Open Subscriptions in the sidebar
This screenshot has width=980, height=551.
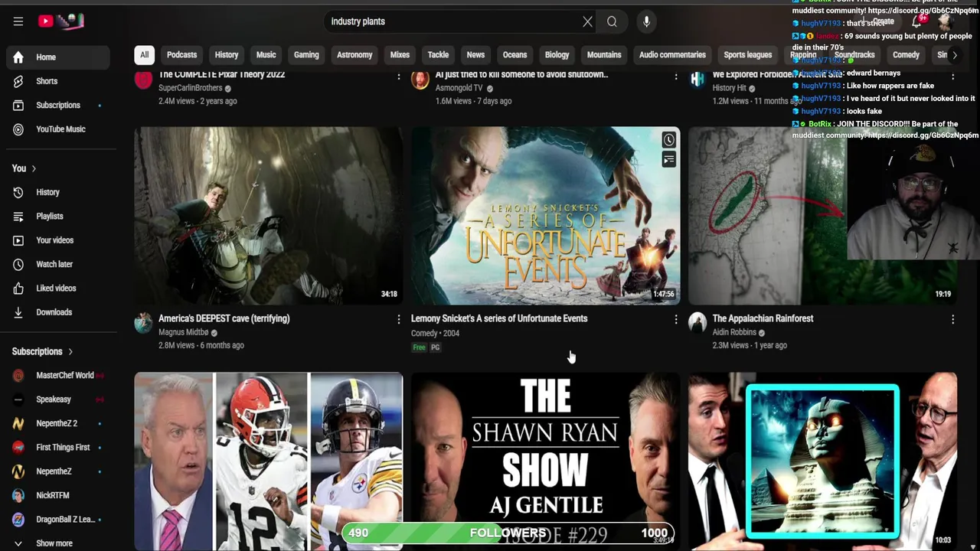(x=58, y=106)
